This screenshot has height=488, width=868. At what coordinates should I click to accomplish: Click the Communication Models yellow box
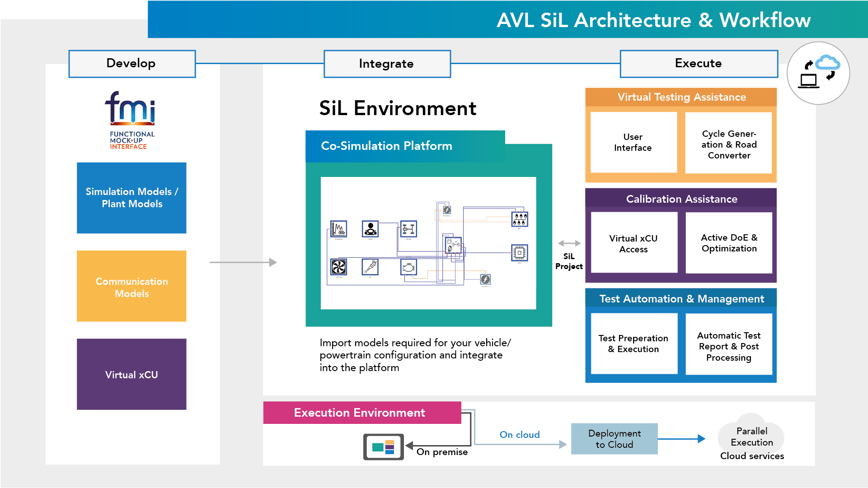tap(131, 286)
